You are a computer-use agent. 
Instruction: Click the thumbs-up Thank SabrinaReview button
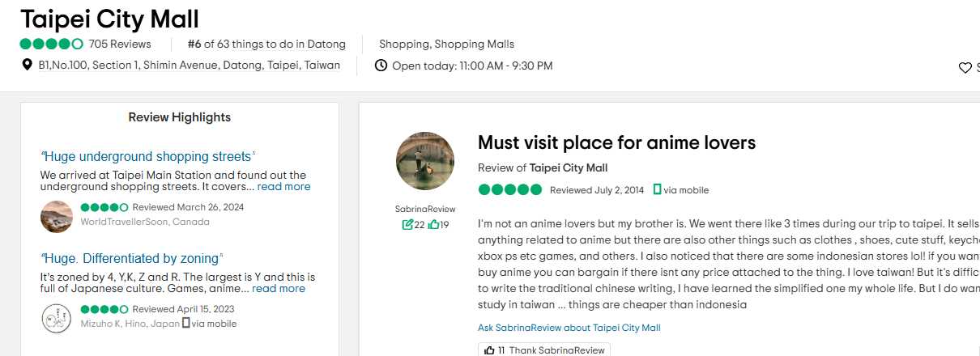(543, 350)
